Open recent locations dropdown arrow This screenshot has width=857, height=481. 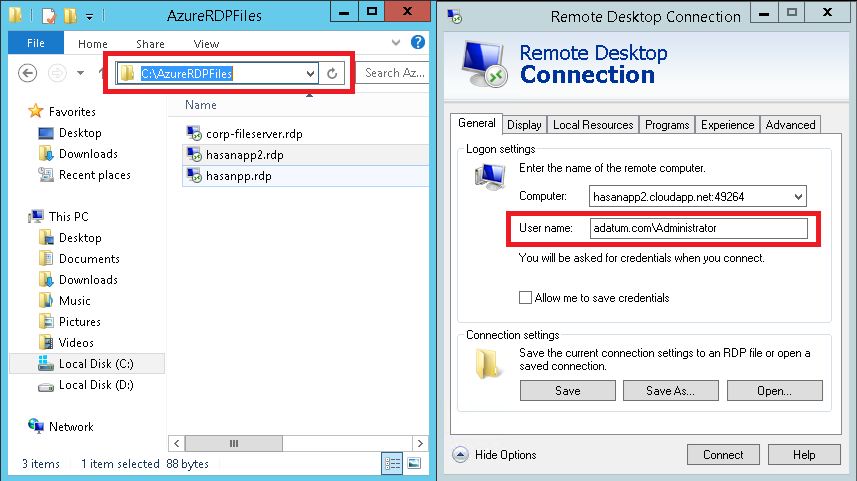[x=80, y=73]
